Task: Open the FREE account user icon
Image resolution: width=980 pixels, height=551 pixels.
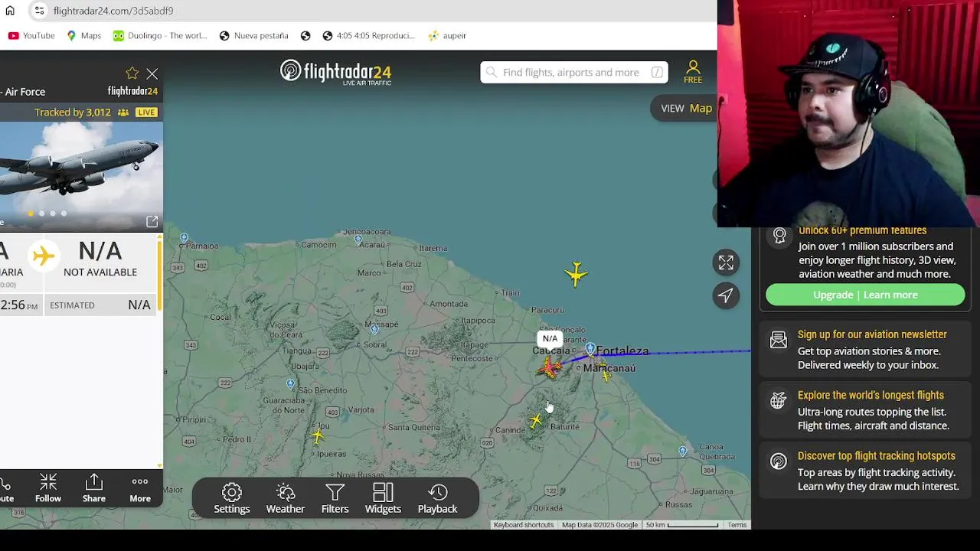Action: [693, 72]
